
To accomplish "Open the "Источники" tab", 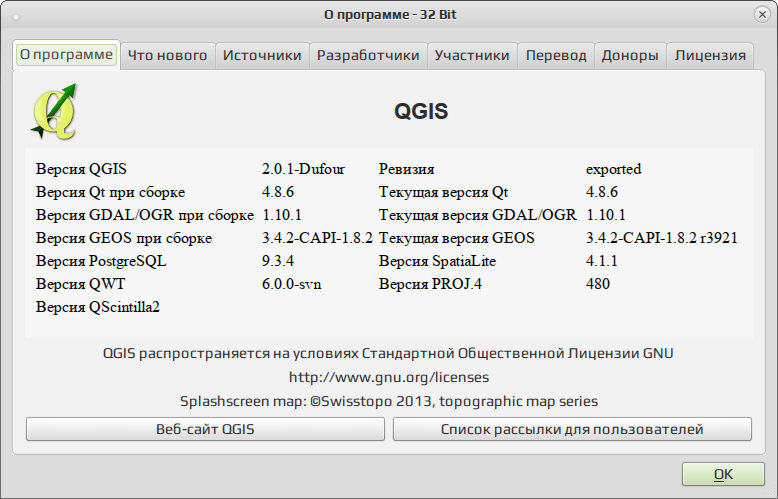I will pos(262,55).
